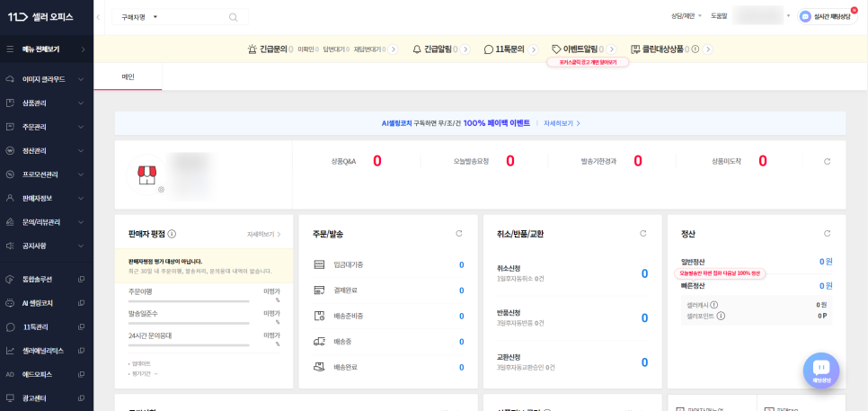Click the 광고센터 monitor icon
This screenshot has height=411, width=868.
point(9,398)
